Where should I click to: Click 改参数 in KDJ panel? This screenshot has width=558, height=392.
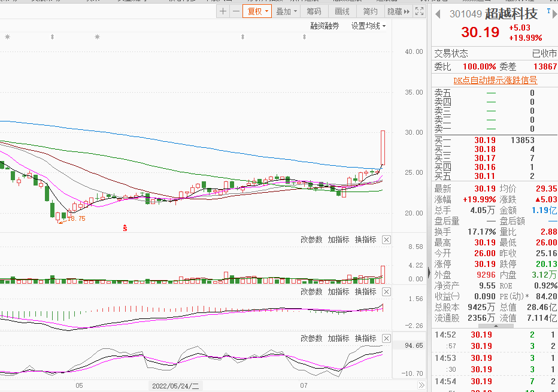click(x=311, y=338)
